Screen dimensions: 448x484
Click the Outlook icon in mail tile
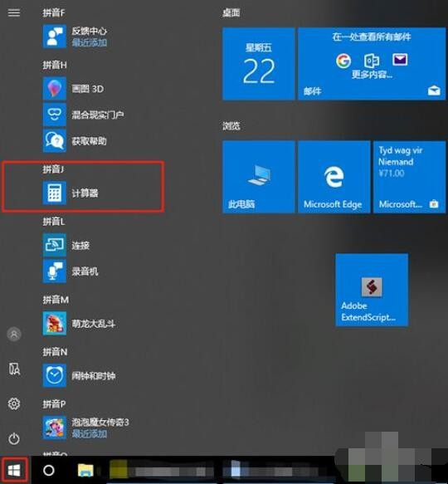click(x=372, y=61)
